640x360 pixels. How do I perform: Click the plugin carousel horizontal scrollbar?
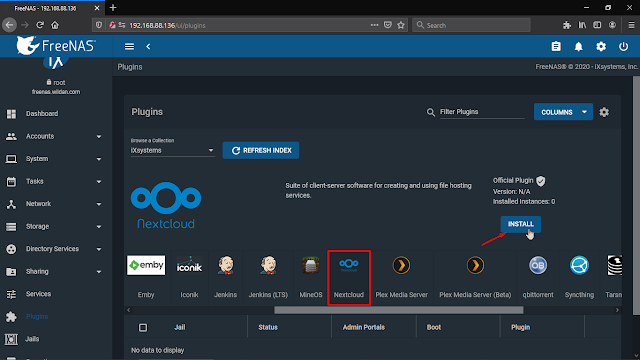click(399, 310)
